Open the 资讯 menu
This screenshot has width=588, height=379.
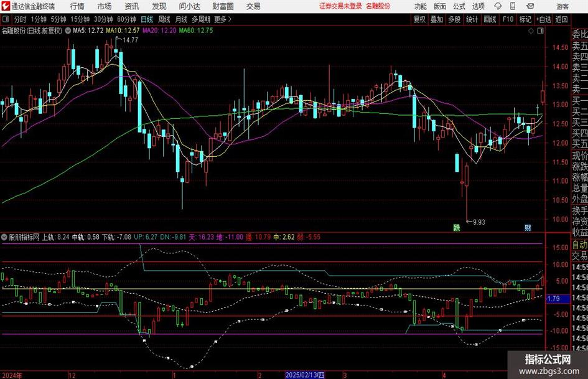132,6
